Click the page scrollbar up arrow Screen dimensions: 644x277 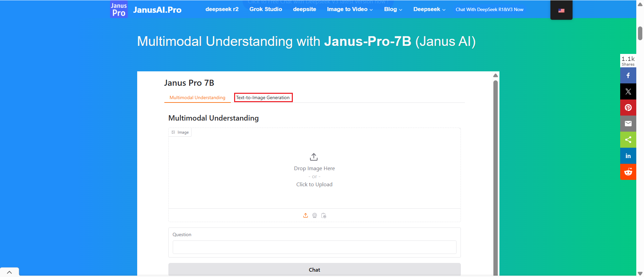[640, 4]
